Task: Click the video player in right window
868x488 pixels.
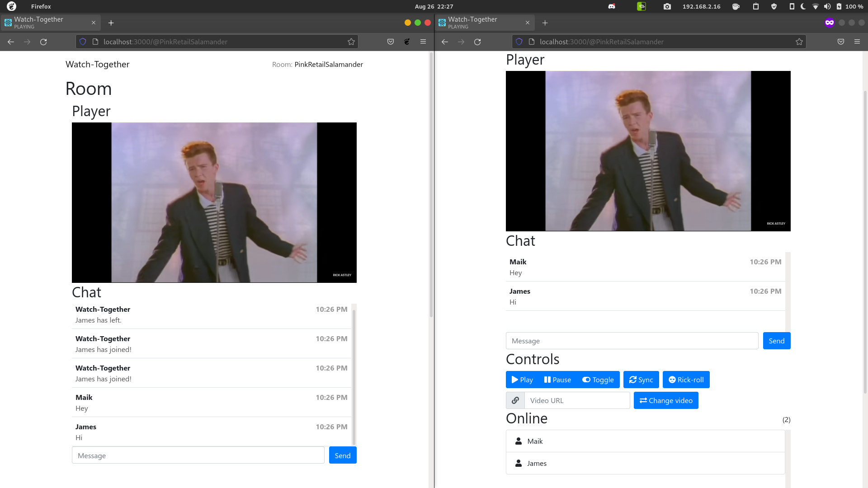Action: [648, 151]
